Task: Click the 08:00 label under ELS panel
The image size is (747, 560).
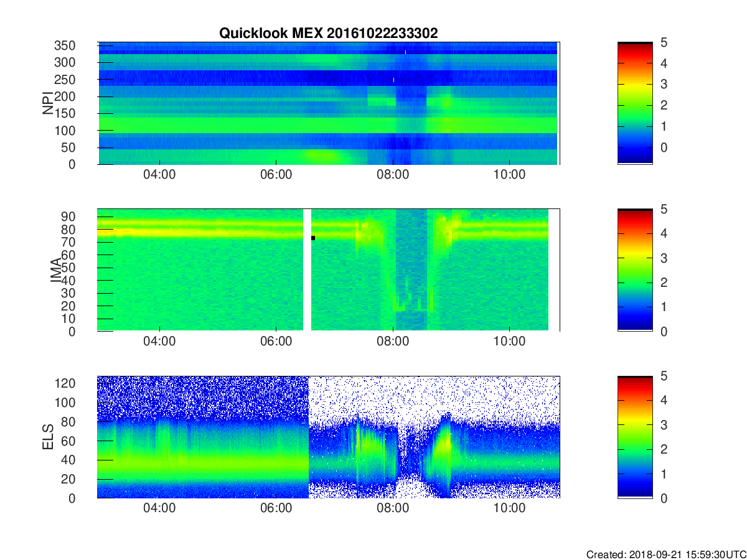Action: click(x=393, y=509)
